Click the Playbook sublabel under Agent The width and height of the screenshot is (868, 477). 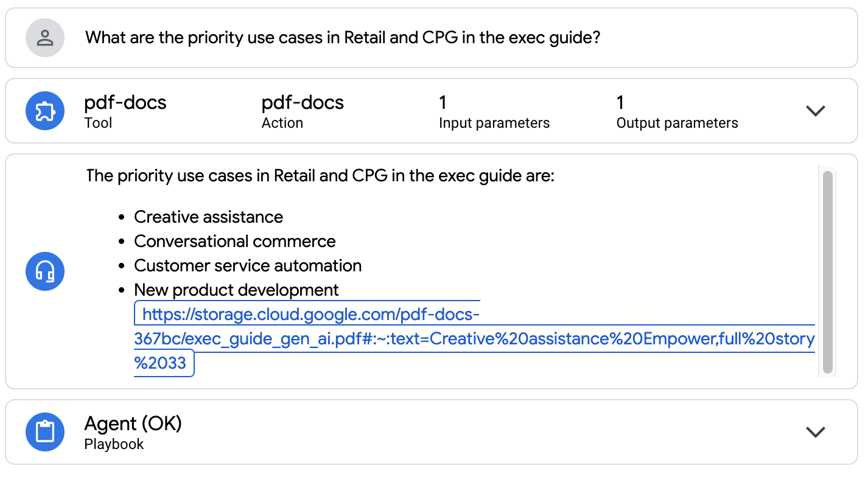tap(114, 444)
